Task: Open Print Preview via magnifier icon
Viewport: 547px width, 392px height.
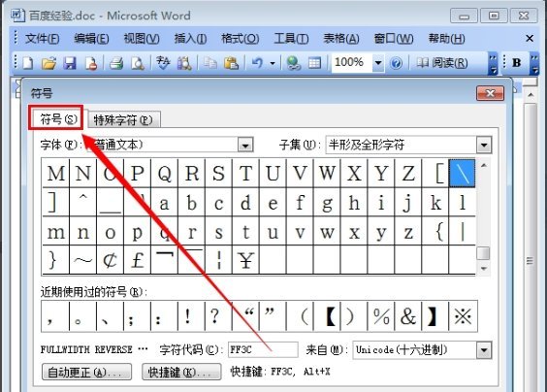Action: tap(138, 63)
